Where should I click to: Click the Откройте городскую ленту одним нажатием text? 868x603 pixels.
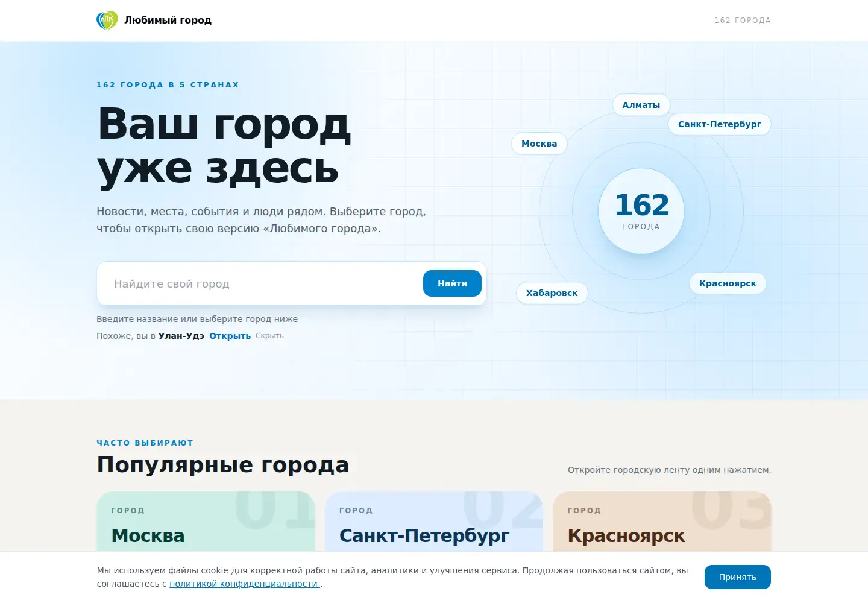tap(669, 470)
